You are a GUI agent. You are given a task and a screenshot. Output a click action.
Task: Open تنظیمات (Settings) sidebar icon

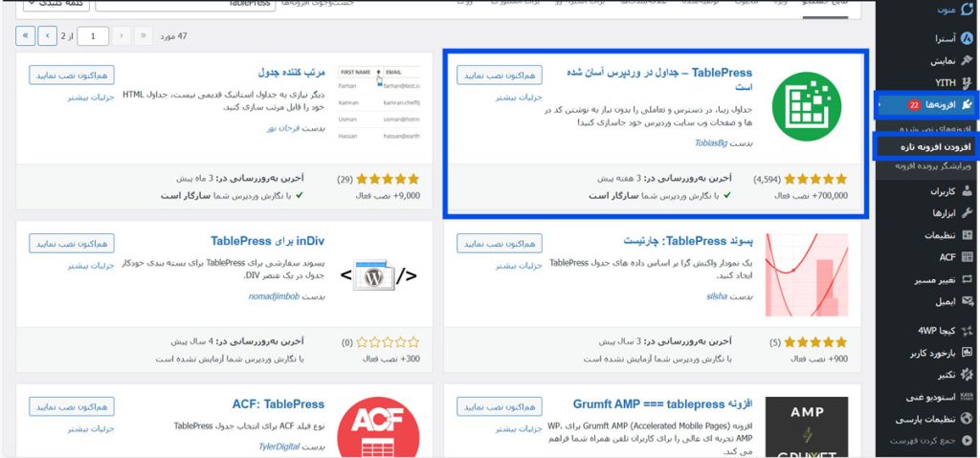[x=967, y=235]
